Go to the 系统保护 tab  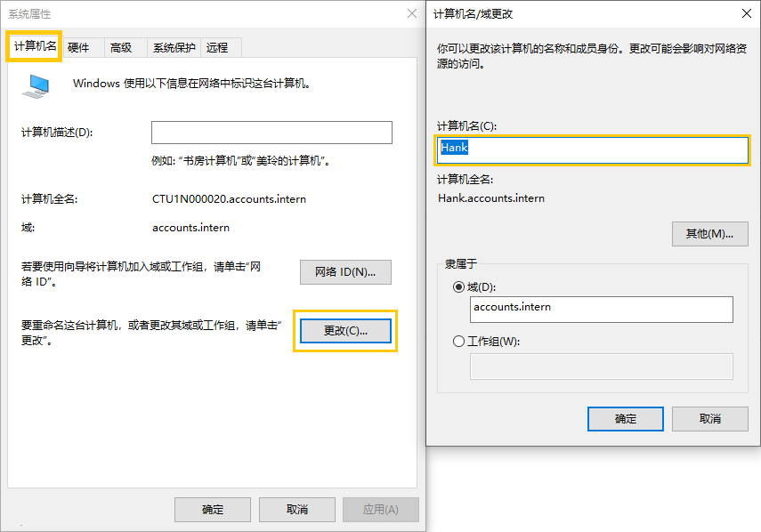tap(174, 48)
